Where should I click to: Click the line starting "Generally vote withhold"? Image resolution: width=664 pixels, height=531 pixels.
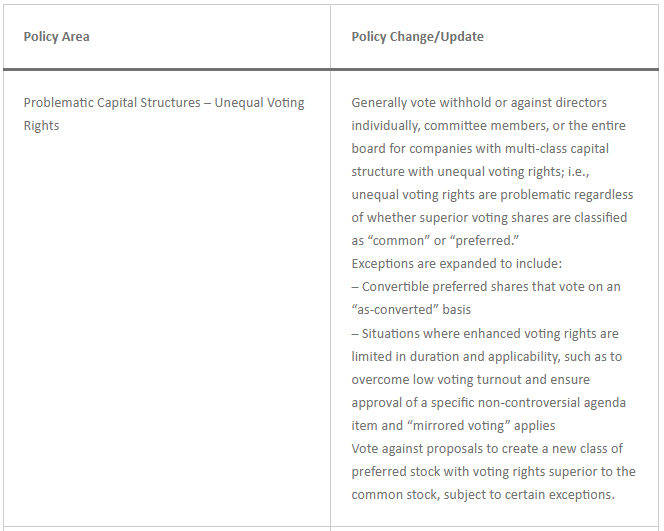479,103
